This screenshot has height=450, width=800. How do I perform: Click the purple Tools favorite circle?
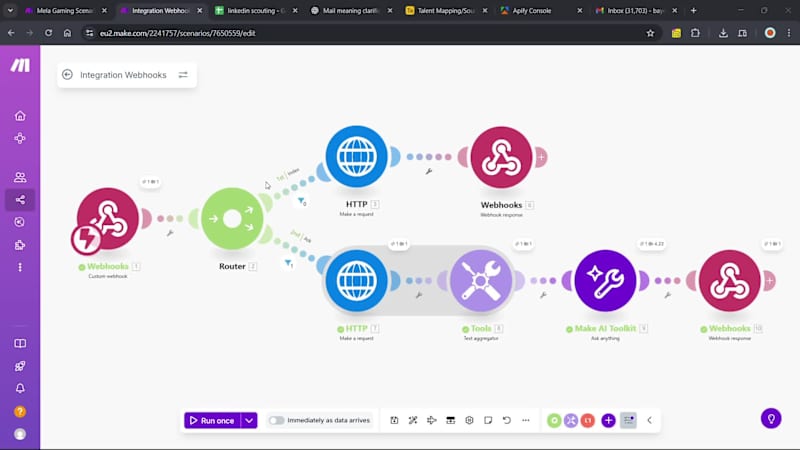pos(571,420)
